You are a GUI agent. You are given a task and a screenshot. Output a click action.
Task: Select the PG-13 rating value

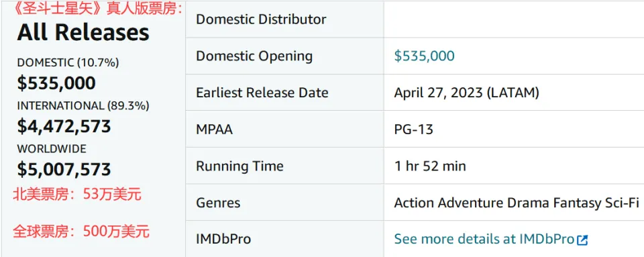[414, 130]
